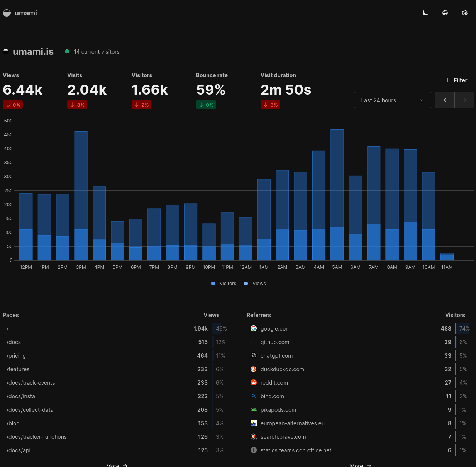The image size is (476, 467).
Task: Open language selector globe icon
Action: pos(445,13)
